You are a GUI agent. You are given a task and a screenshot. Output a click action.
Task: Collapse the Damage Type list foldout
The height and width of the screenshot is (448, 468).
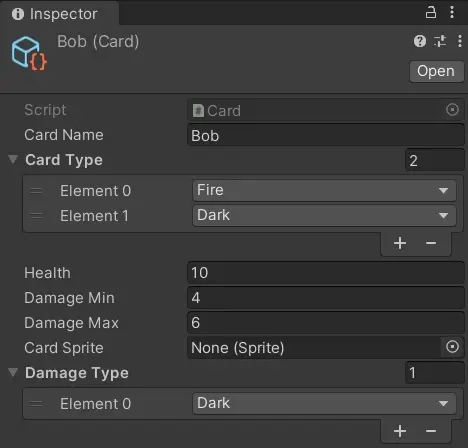tap(13, 372)
